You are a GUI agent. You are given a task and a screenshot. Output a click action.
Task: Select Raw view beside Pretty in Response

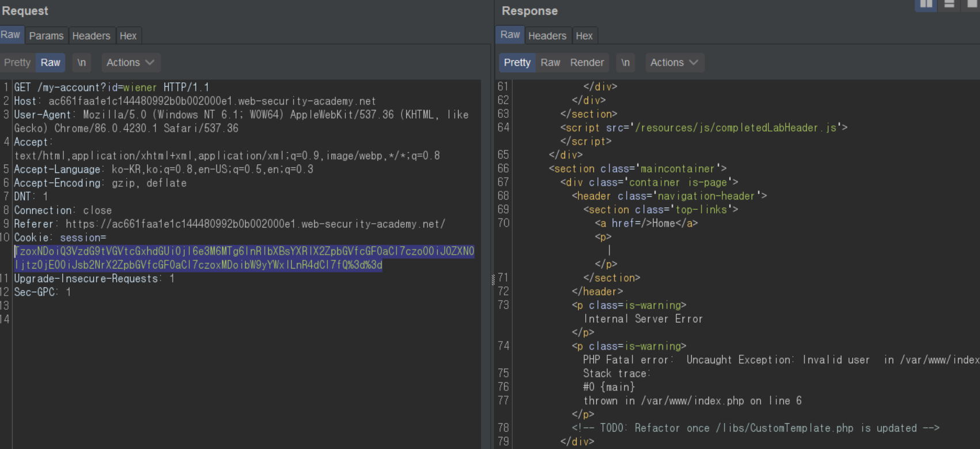point(550,63)
